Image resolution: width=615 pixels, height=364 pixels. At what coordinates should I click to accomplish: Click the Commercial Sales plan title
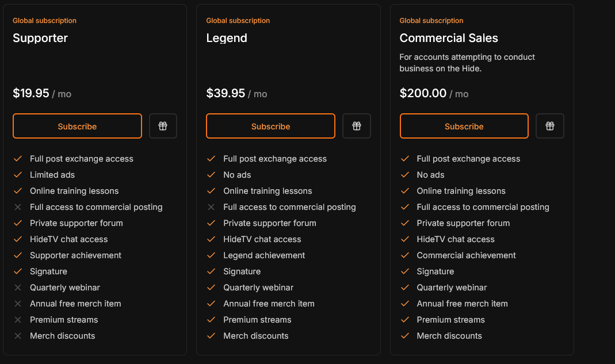[449, 38]
